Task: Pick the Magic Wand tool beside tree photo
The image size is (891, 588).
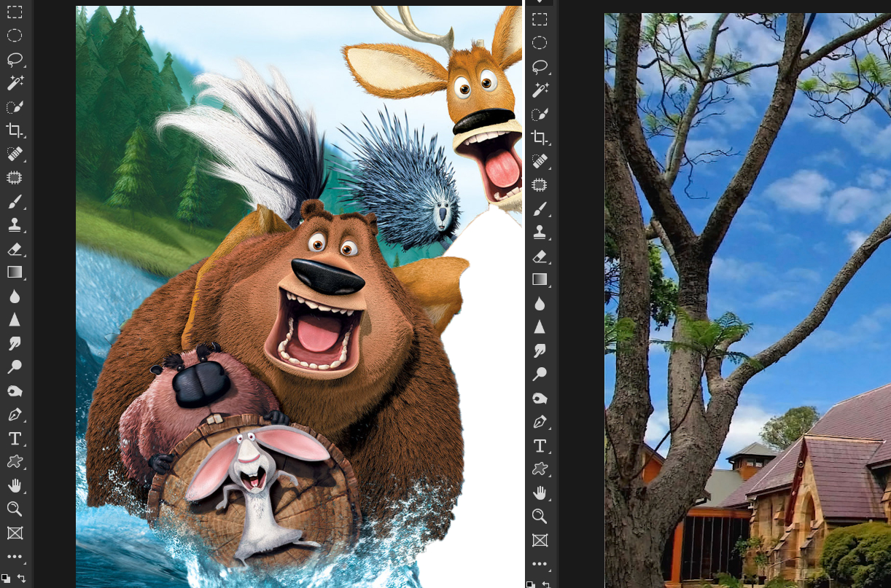Action: pos(540,90)
